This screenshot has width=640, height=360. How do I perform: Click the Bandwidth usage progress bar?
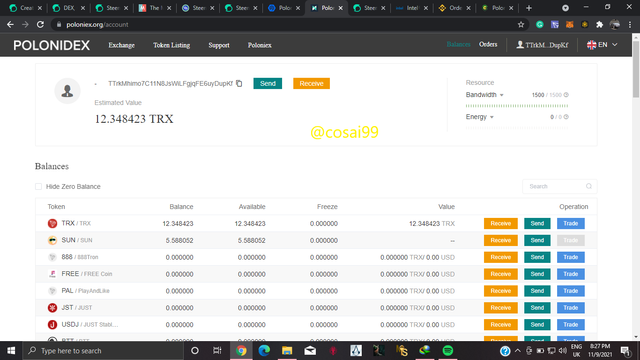[x=517, y=106]
